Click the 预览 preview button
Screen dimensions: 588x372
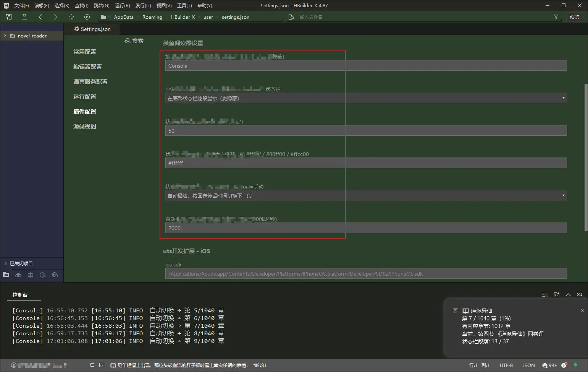pyautogui.click(x=574, y=17)
